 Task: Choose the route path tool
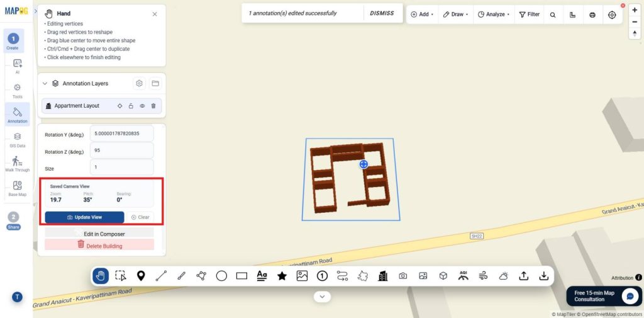342,276
